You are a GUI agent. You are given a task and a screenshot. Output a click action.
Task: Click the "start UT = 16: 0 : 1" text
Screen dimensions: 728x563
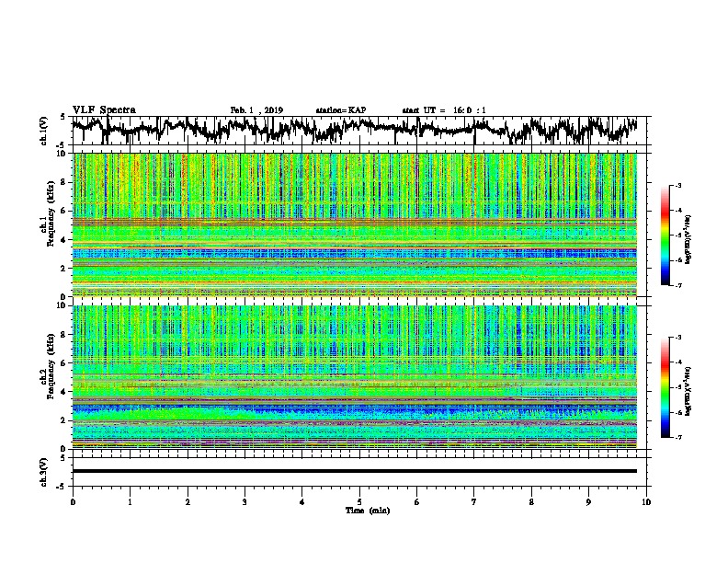click(x=444, y=110)
